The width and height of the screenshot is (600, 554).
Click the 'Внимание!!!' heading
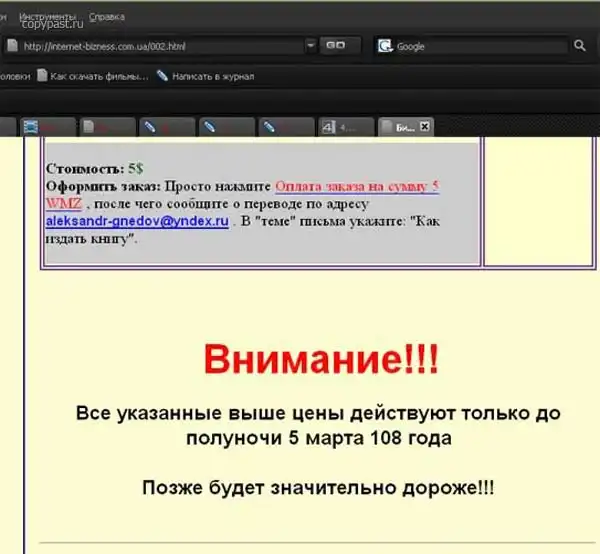[319, 360]
